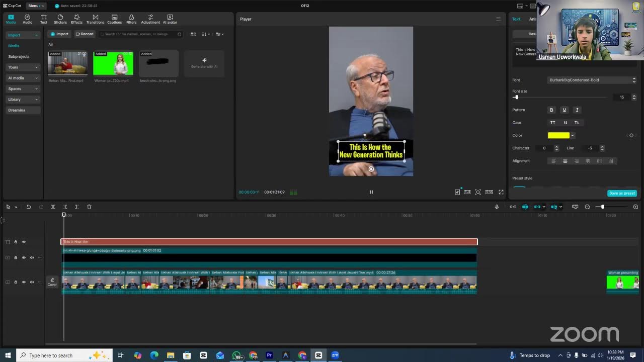
Task: Expand the Import section in sidebar
Action: (23, 35)
